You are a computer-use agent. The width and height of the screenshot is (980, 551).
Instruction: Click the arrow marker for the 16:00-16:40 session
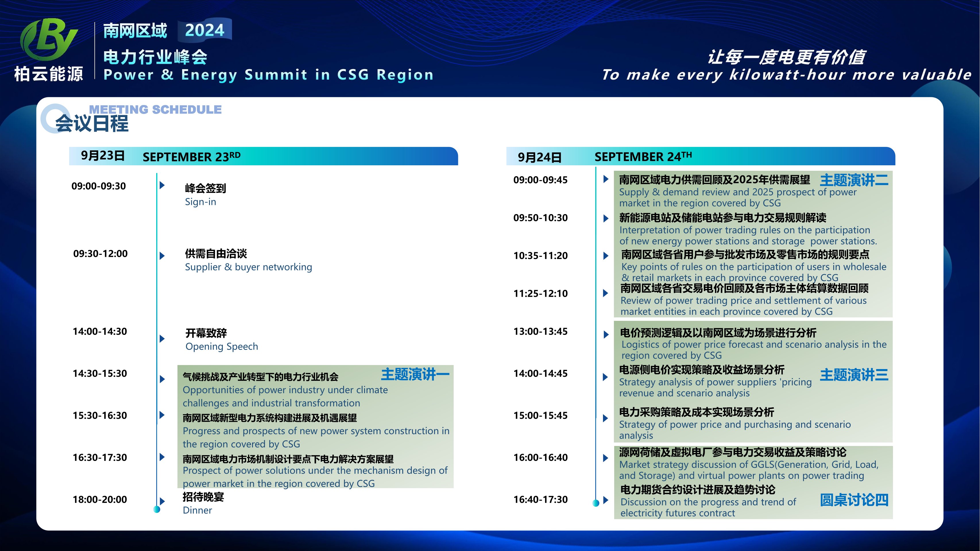(606, 458)
